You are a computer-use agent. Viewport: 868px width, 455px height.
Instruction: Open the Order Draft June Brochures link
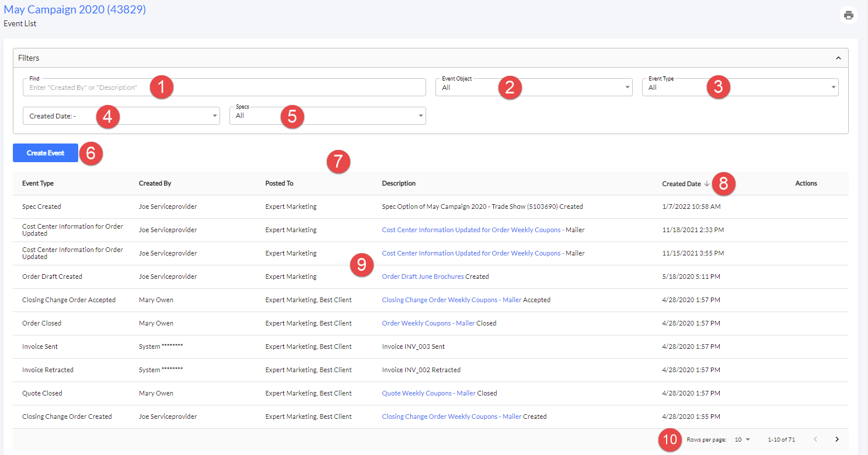[423, 276]
